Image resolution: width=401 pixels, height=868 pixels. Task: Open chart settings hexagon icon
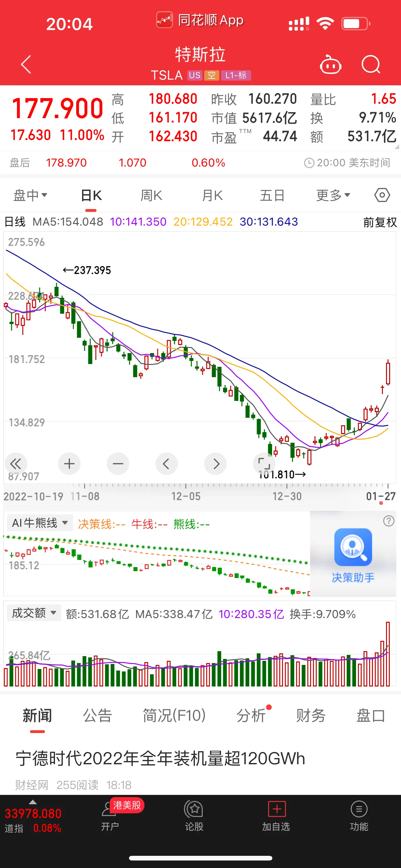pyautogui.click(x=382, y=195)
